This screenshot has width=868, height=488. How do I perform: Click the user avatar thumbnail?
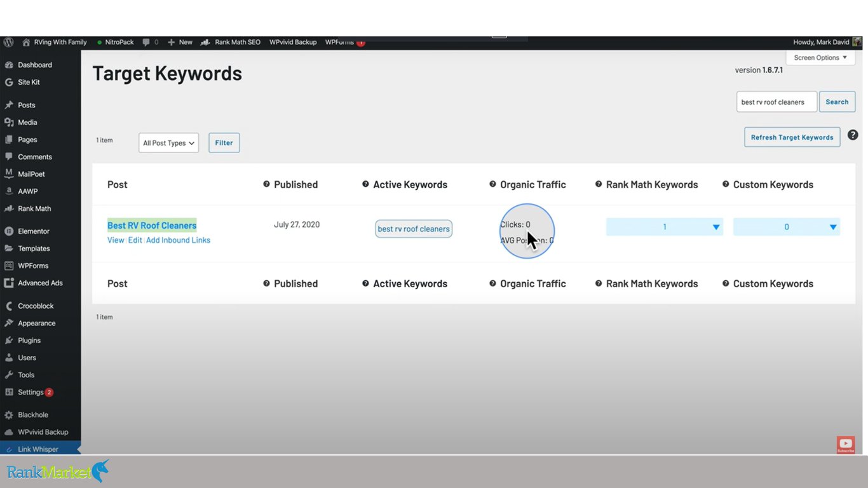(x=857, y=43)
